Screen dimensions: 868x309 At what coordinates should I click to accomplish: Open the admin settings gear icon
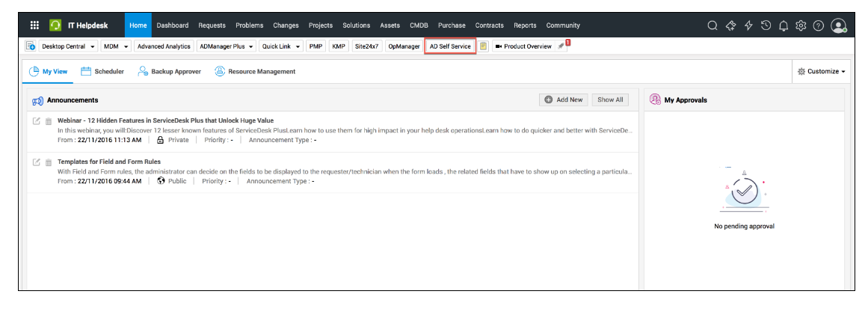click(x=801, y=25)
